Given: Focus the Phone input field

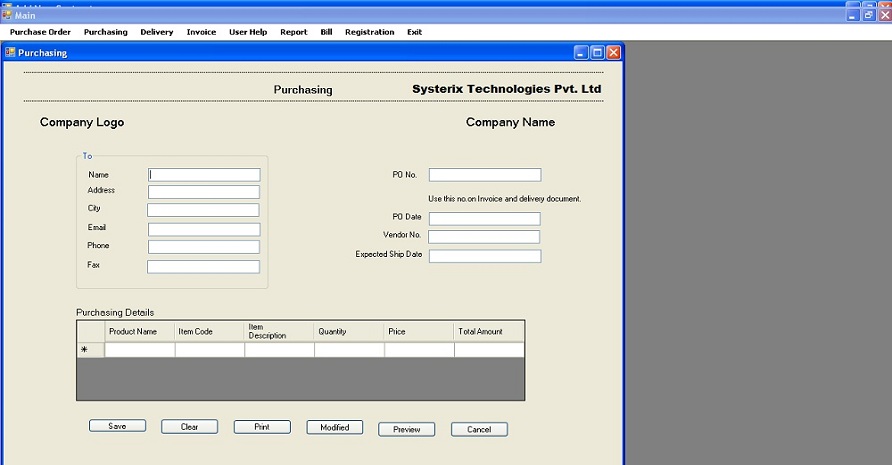Looking at the screenshot, I should coord(204,246).
